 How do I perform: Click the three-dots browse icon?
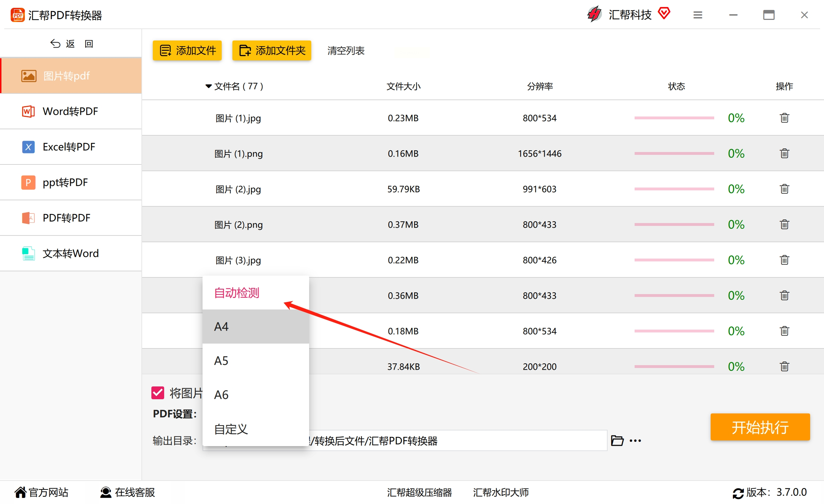[x=635, y=440]
